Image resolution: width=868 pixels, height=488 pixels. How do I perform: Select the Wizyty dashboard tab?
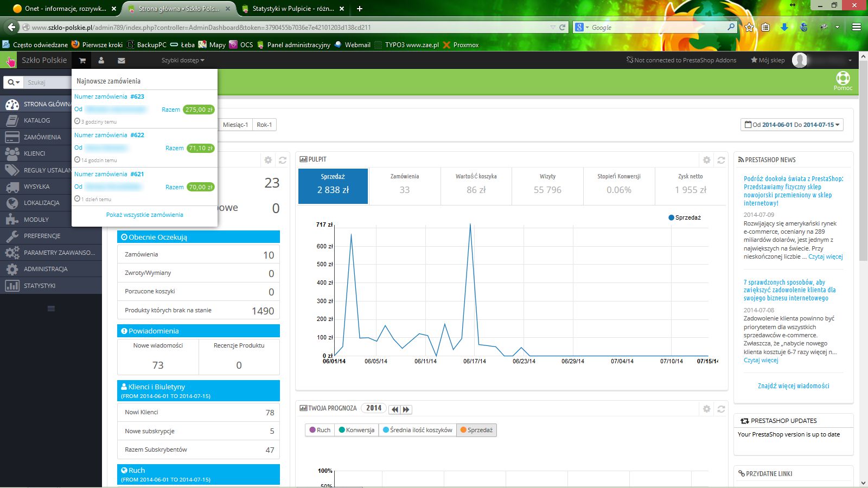click(547, 186)
